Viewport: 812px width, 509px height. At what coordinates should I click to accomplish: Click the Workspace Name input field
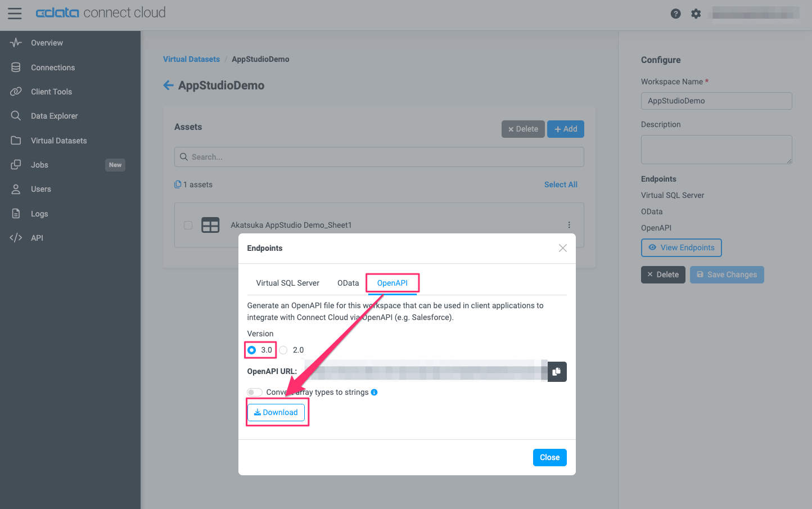716,101
